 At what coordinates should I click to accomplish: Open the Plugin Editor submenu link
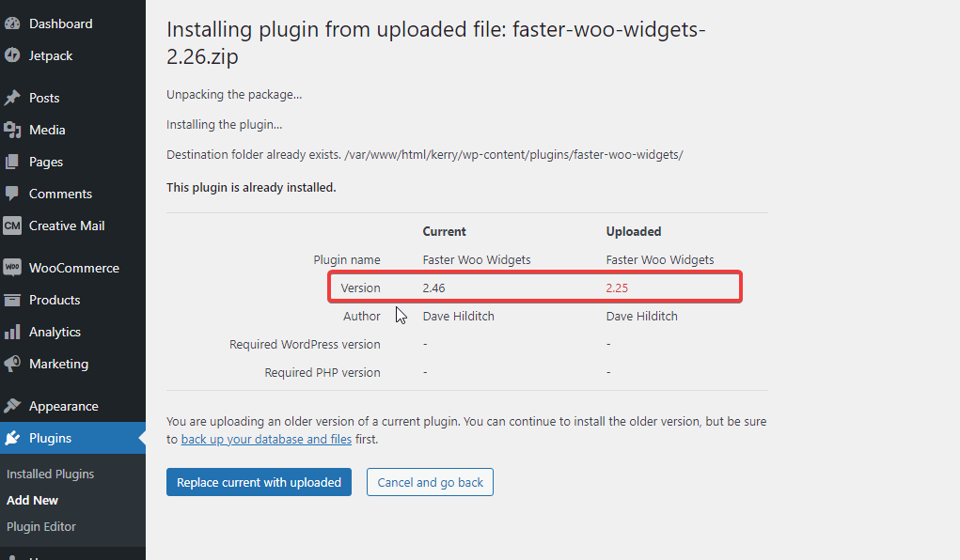pos(41,526)
